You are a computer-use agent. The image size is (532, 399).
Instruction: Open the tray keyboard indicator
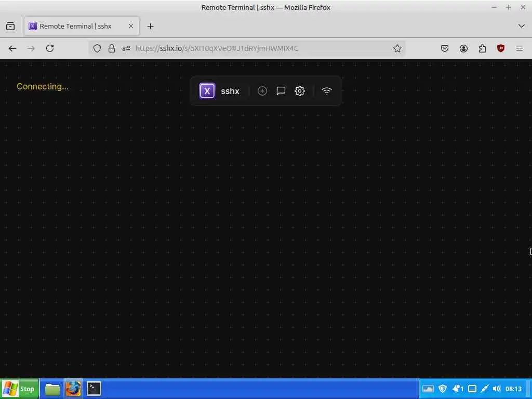[428, 389]
